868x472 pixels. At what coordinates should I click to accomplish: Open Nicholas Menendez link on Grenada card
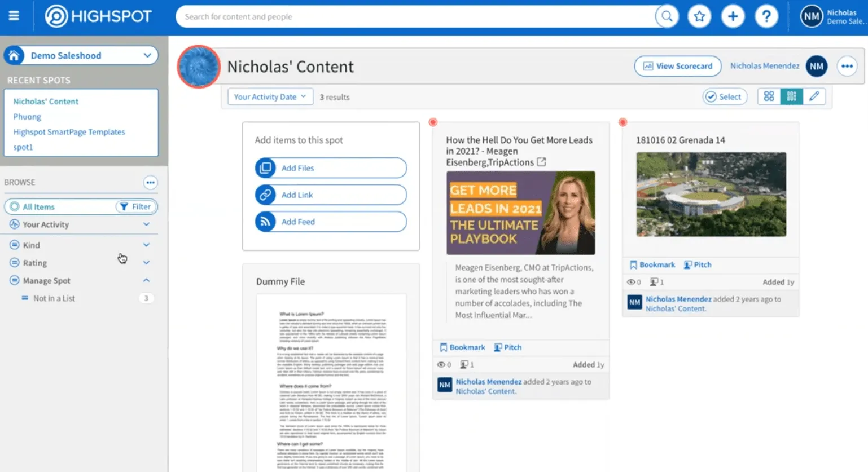click(x=678, y=299)
